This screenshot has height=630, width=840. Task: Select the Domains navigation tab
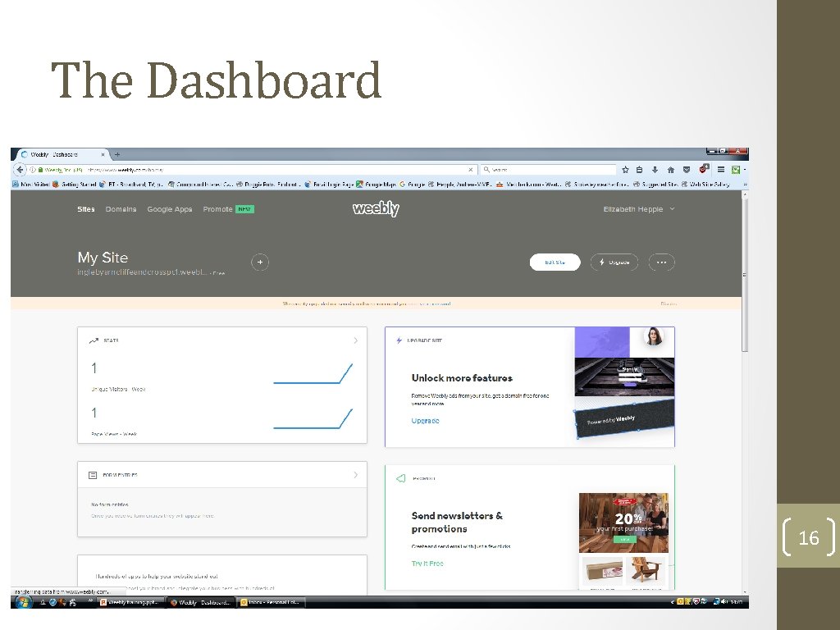pyautogui.click(x=121, y=209)
